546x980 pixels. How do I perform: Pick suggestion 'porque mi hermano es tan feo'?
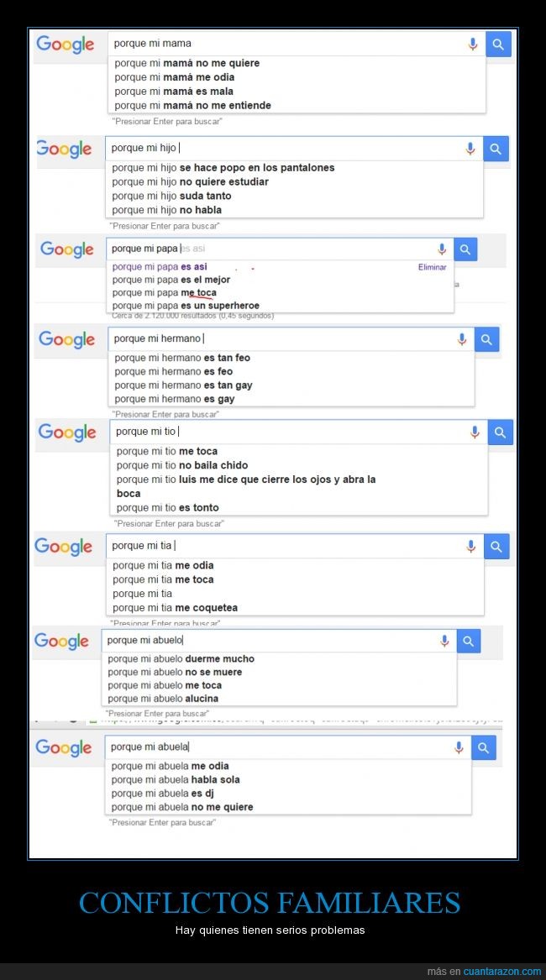pos(182,358)
